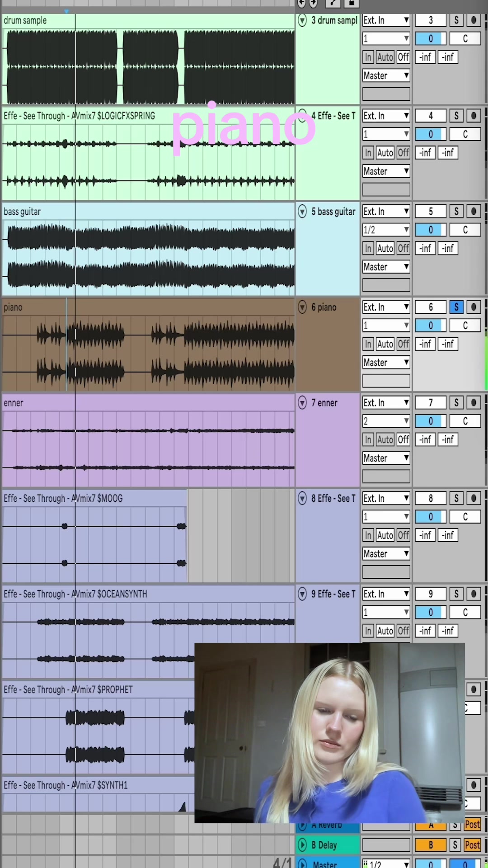The image size is (488, 868).
Task: Open piano track Master output dropdown
Action: pos(386,362)
